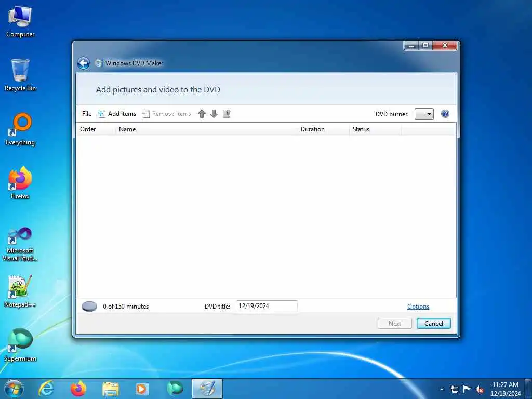
Task: Click the Windows DVD Maker title icon
Action: coord(98,63)
